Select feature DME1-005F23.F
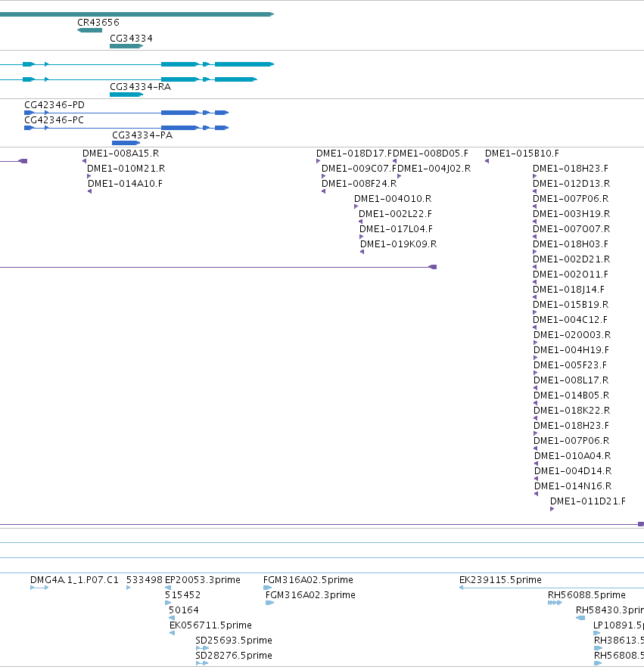The image size is (644, 667). (570, 365)
